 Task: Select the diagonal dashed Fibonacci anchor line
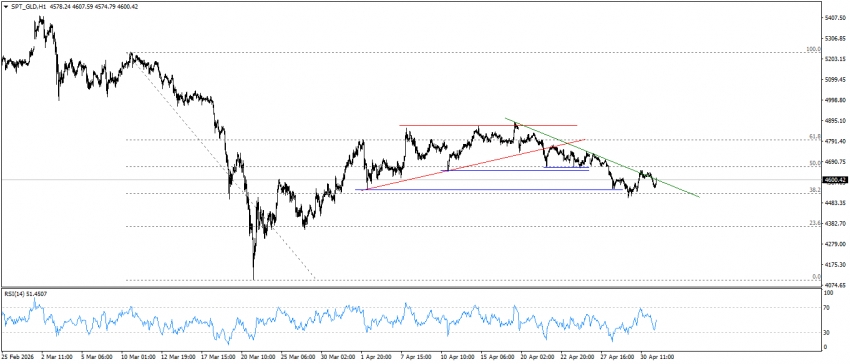(x=222, y=167)
